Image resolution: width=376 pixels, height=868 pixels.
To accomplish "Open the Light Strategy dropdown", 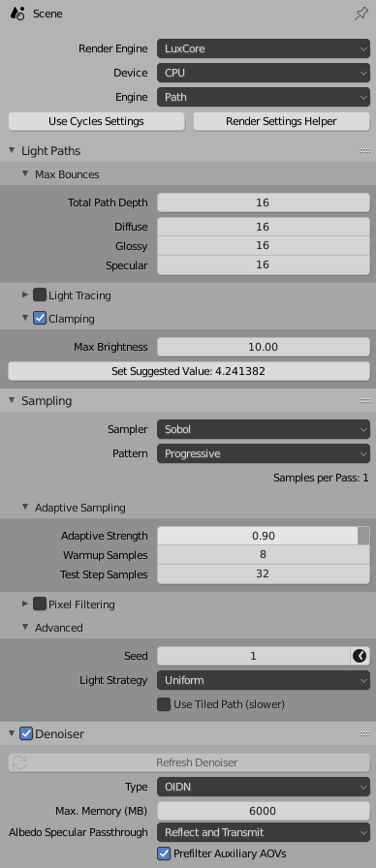I will point(263,680).
